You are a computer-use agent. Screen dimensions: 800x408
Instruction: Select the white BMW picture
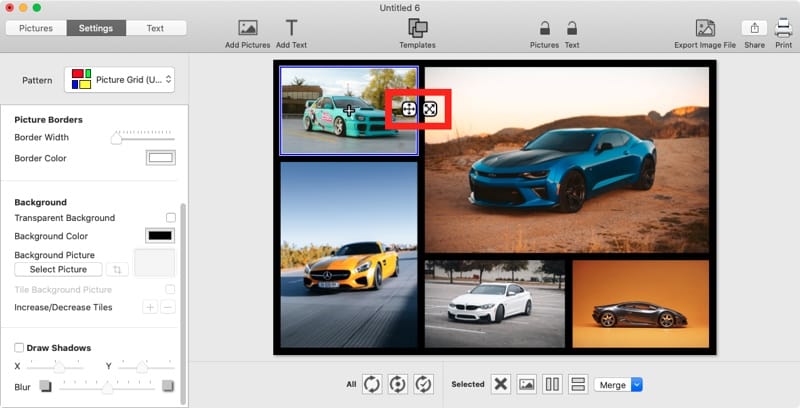coord(495,304)
